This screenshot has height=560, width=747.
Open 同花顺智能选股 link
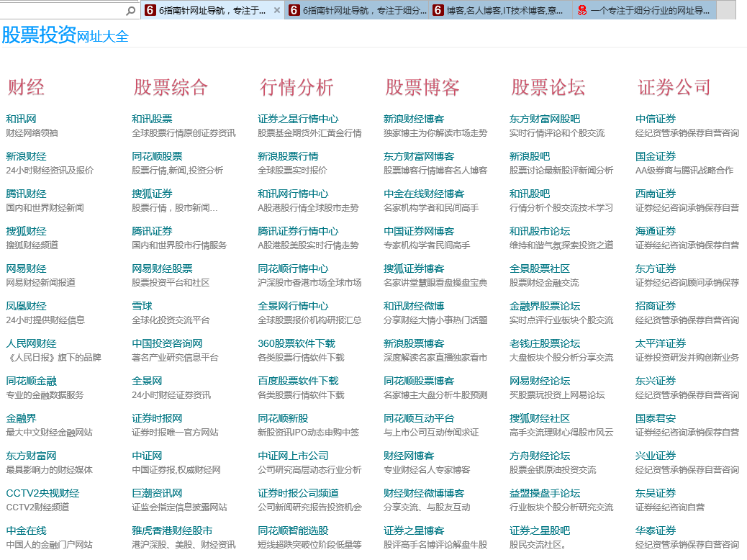point(293,530)
